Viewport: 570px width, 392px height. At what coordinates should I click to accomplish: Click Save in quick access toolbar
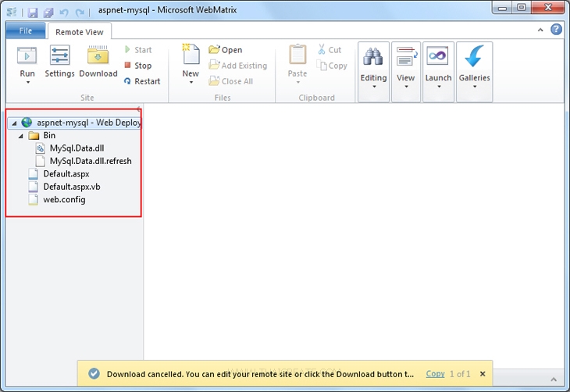(33, 12)
